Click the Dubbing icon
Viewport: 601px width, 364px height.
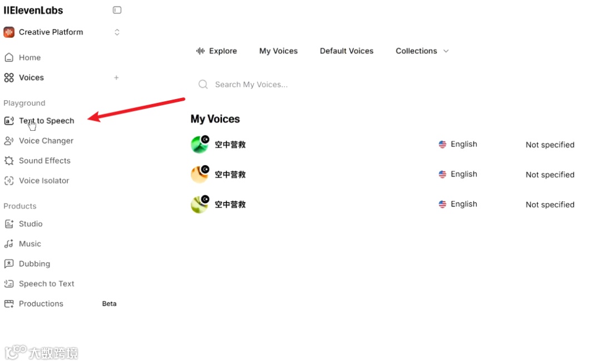9,264
